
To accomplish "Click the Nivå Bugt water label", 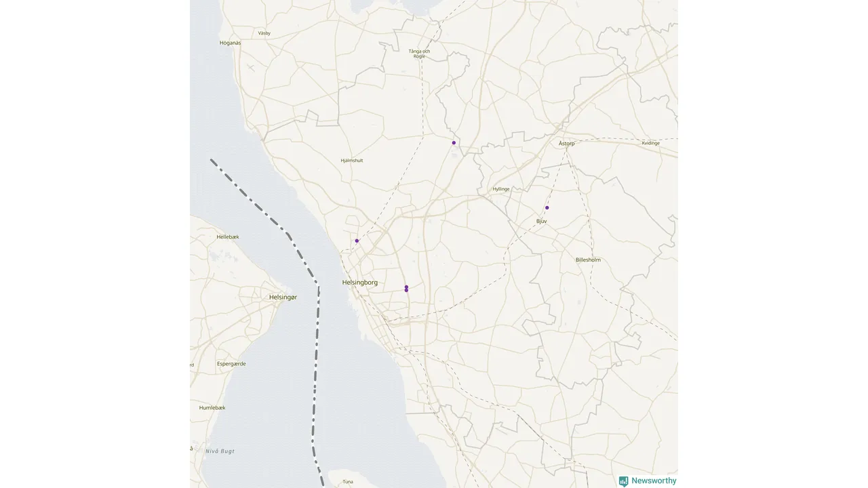I will tap(220, 451).
